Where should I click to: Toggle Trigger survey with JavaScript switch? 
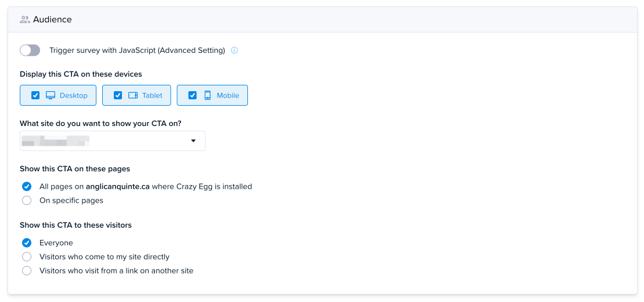(30, 51)
